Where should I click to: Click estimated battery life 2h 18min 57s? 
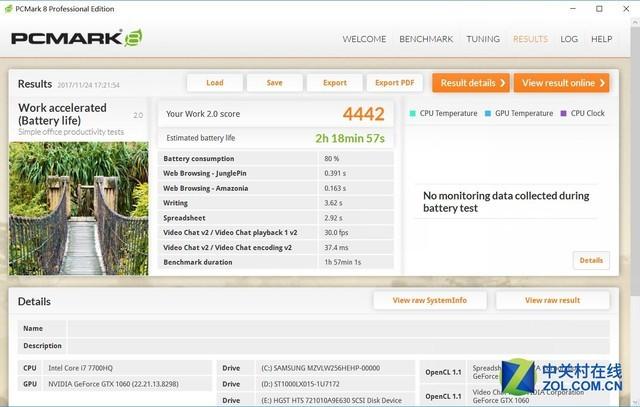[x=350, y=138]
